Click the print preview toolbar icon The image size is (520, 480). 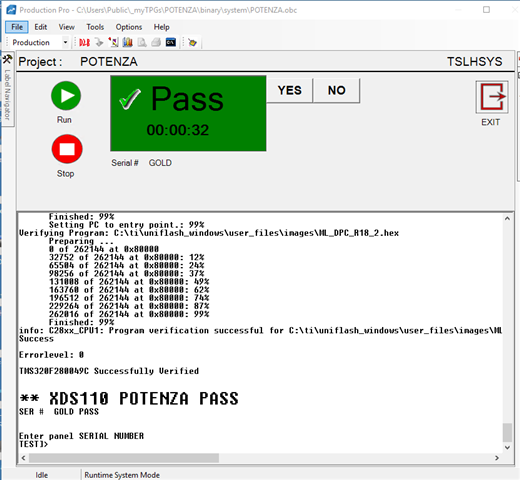pos(142,42)
